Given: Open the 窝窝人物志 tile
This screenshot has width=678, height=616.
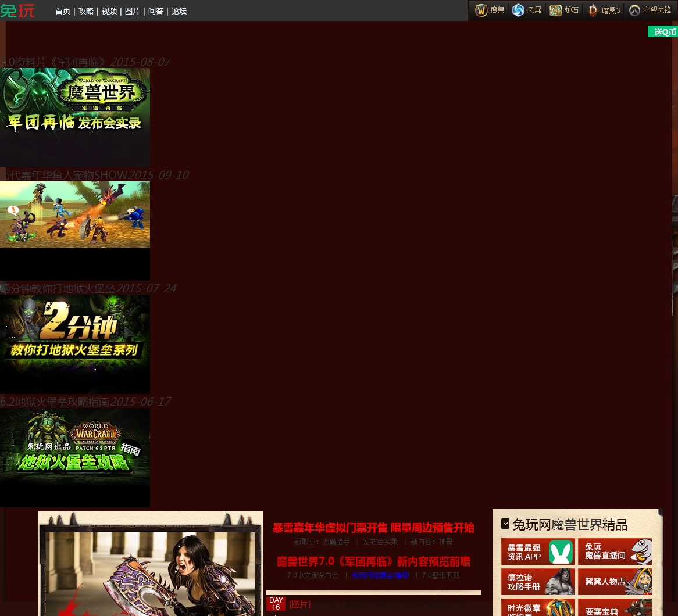Looking at the screenshot, I should (x=615, y=582).
